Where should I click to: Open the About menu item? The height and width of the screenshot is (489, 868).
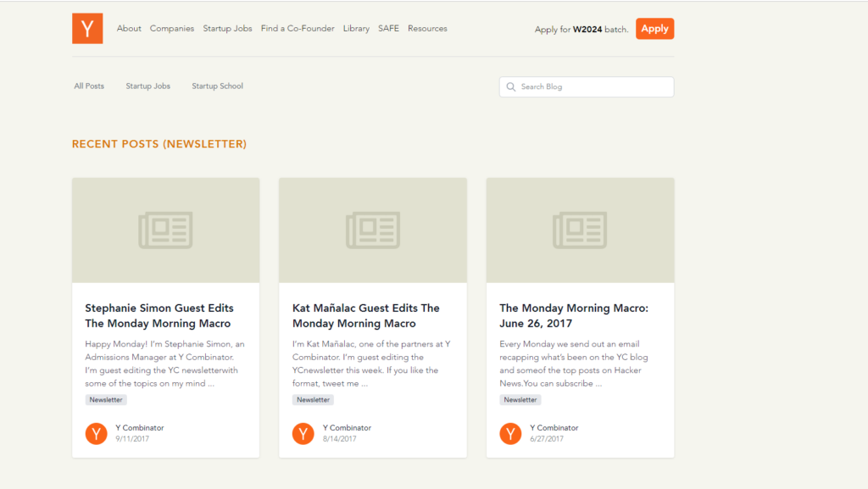coord(129,28)
